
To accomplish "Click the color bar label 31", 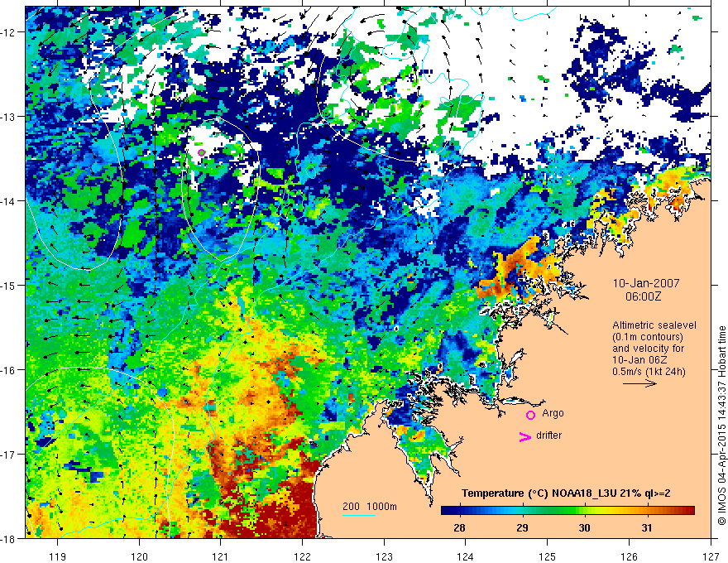I will [647, 527].
